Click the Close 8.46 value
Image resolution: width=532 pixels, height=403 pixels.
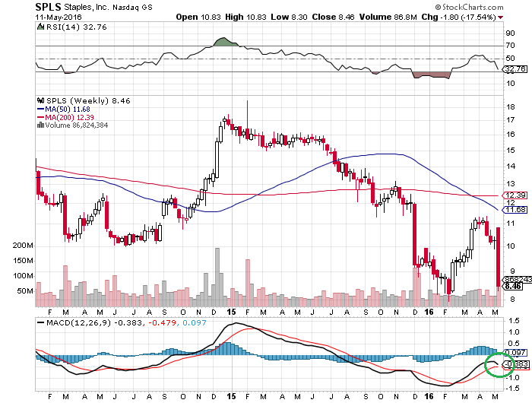(x=333, y=17)
